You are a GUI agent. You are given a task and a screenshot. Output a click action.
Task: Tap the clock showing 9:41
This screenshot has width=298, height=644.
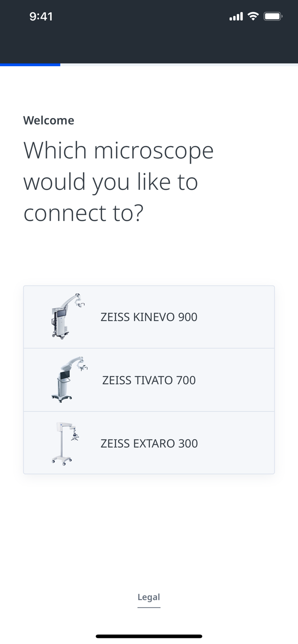tap(41, 16)
